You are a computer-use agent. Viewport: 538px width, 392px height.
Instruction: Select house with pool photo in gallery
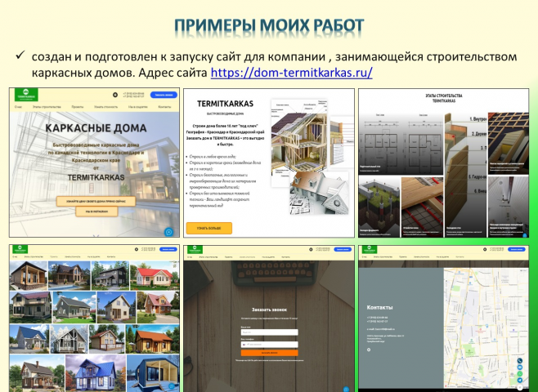tap(69, 275)
